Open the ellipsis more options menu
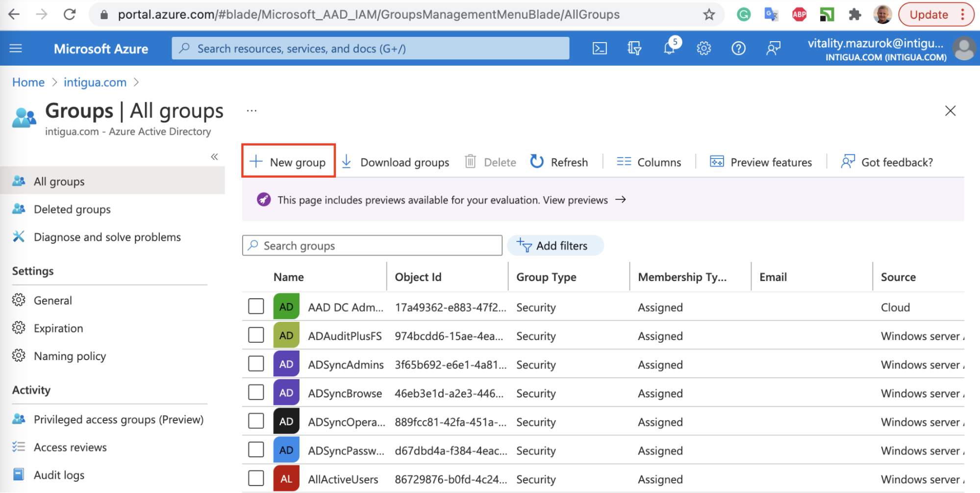 tap(251, 111)
